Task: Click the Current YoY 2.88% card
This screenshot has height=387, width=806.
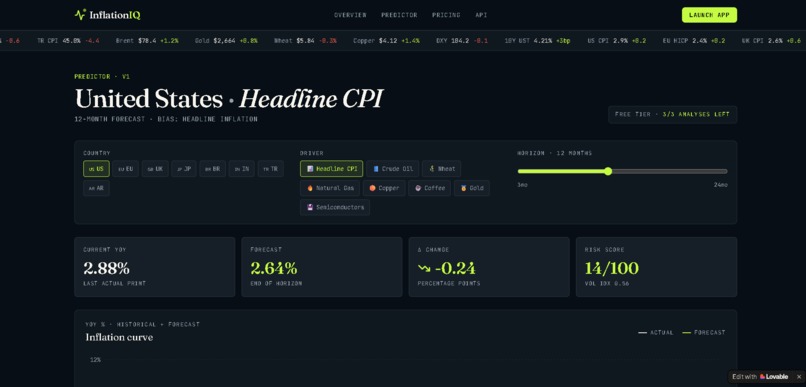Action: [155, 267]
